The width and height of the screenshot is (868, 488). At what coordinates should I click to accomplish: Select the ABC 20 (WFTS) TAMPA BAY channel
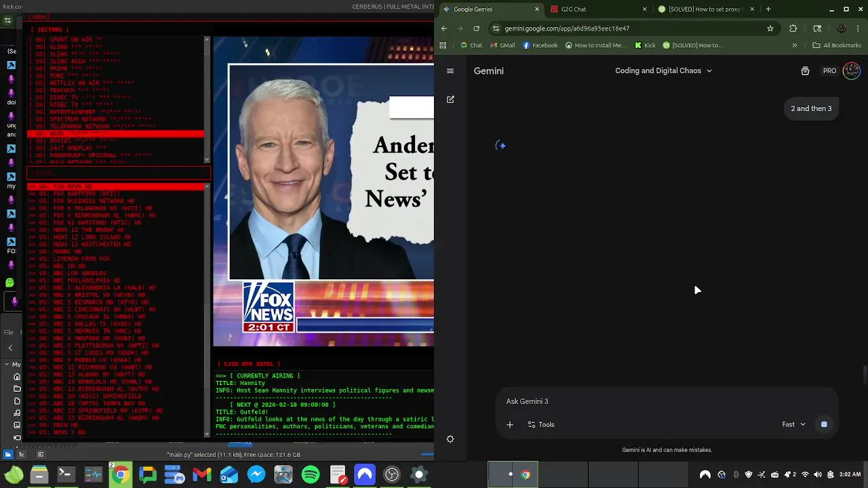pos(115,403)
